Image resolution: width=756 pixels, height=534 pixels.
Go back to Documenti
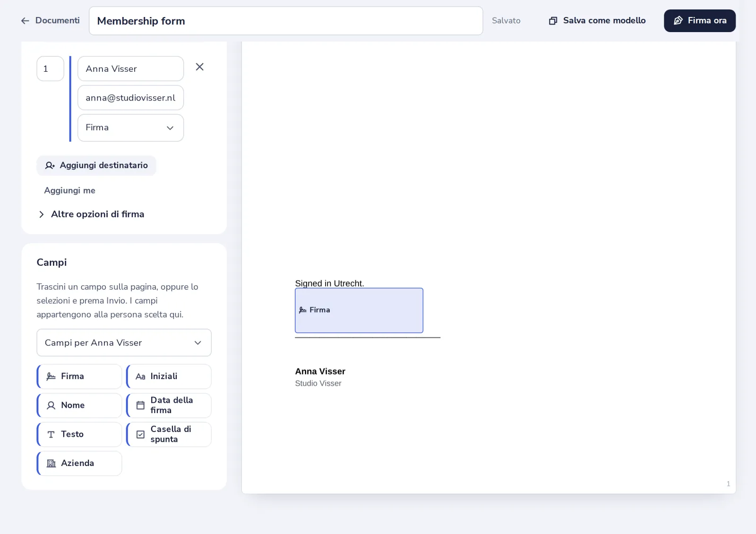point(50,20)
